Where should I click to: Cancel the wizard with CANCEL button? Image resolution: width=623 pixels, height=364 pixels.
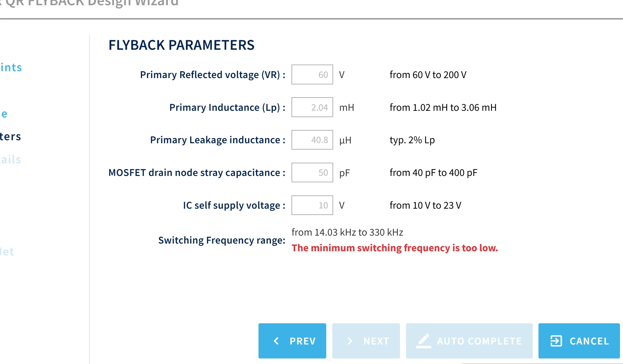tap(579, 341)
